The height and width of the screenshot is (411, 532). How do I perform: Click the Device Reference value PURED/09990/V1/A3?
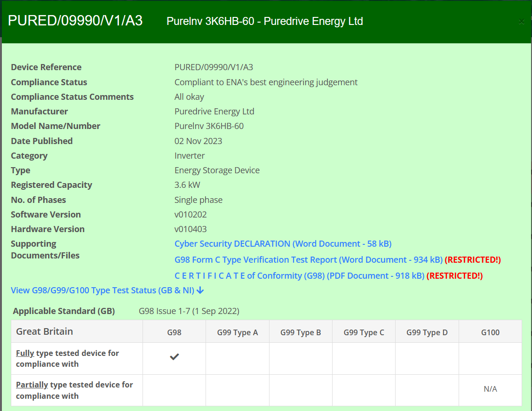[214, 67]
